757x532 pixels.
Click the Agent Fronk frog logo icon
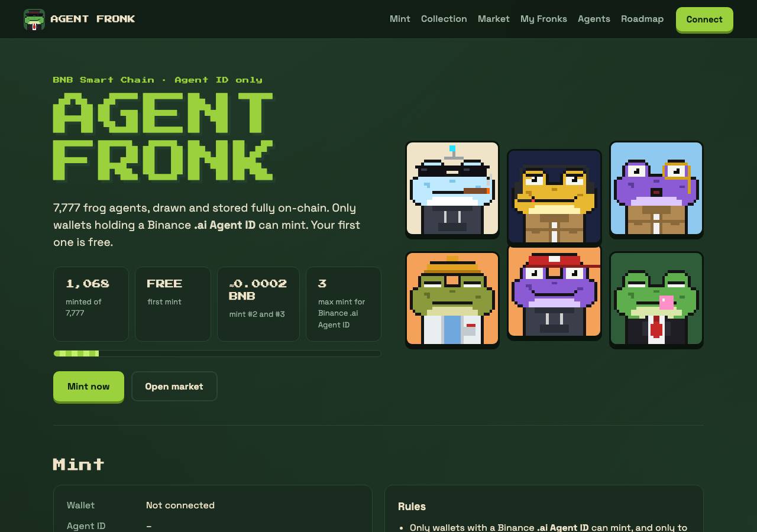click(x=34, y=20)
